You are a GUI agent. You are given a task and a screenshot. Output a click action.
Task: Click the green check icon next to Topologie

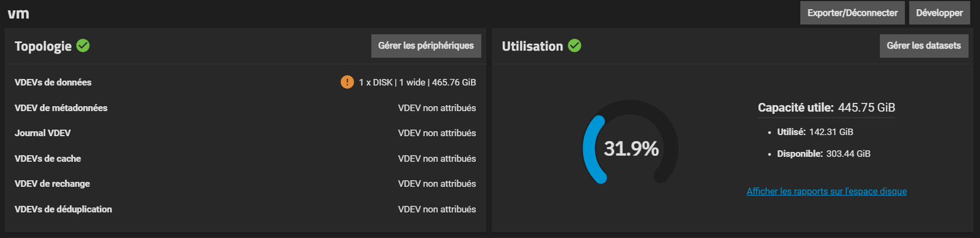[83, 46]
